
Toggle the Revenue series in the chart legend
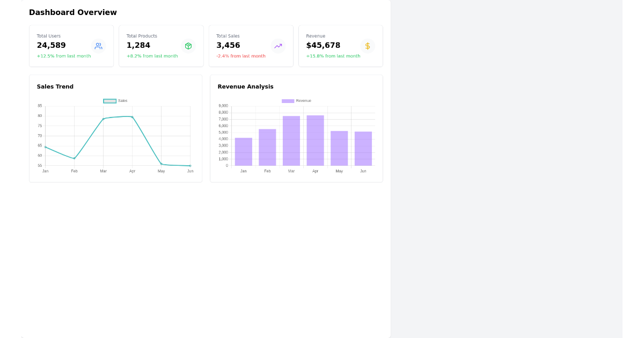pos(295,100)
